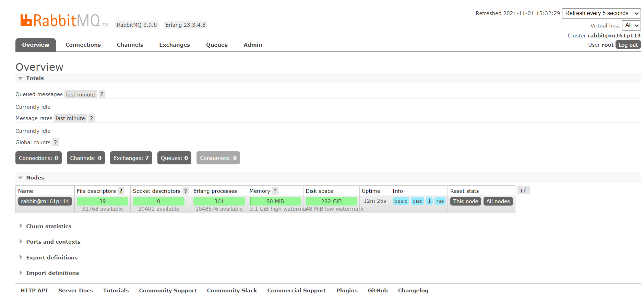The image size is (644, 303).
Task: Click the RabbitMQ logo
Action: 64,21
